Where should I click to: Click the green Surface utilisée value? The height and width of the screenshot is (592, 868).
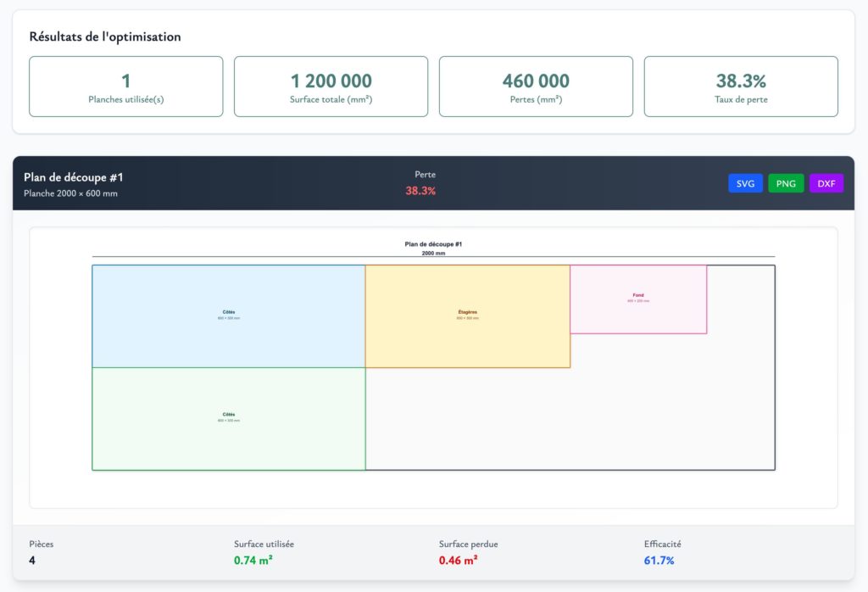pos(253,560)
